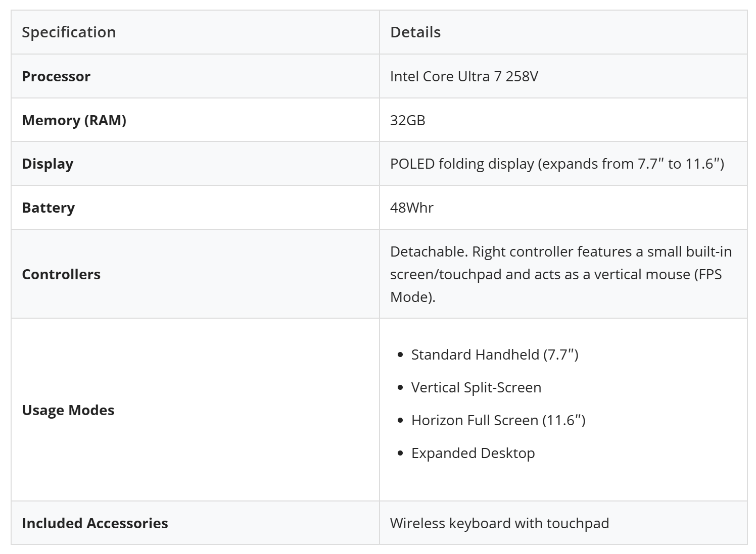Click the 48Whr battery value
The height and width of the screenshot is (554, 756).
411,208
